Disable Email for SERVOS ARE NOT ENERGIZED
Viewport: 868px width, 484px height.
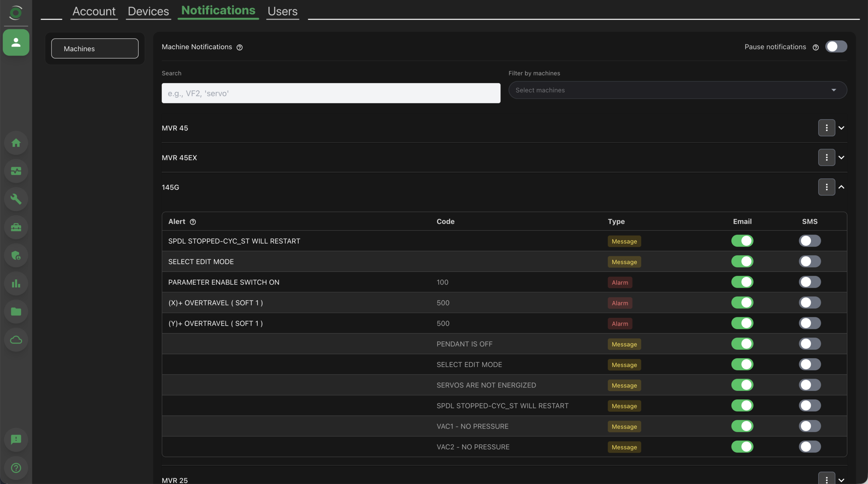[x=742, y=385]
